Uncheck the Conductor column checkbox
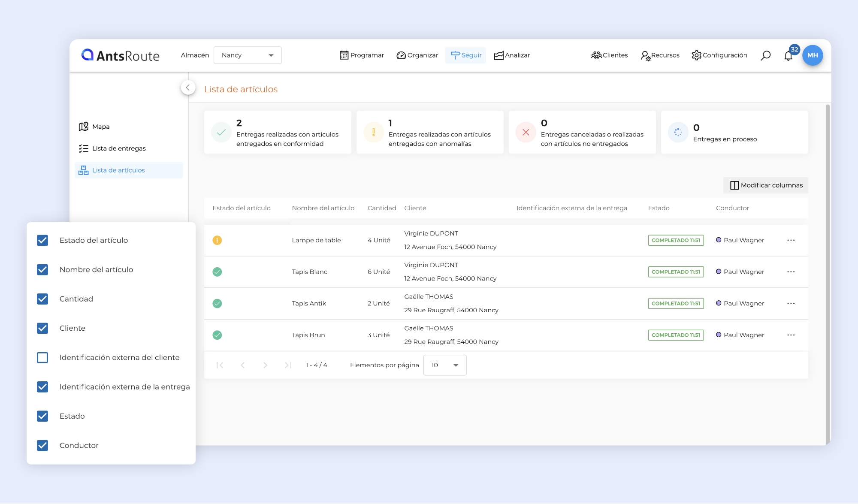This screenshot has height=504, width=858. 42,445
